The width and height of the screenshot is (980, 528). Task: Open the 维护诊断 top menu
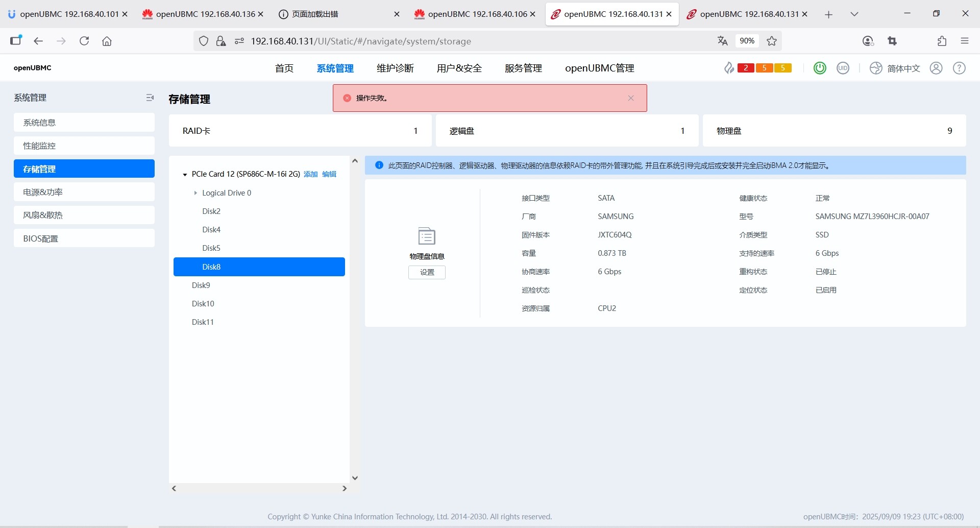coord(395,68)
